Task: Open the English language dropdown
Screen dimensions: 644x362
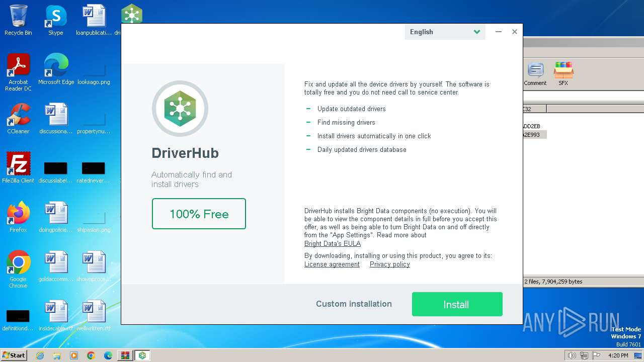Action: (x=445, y=32)
